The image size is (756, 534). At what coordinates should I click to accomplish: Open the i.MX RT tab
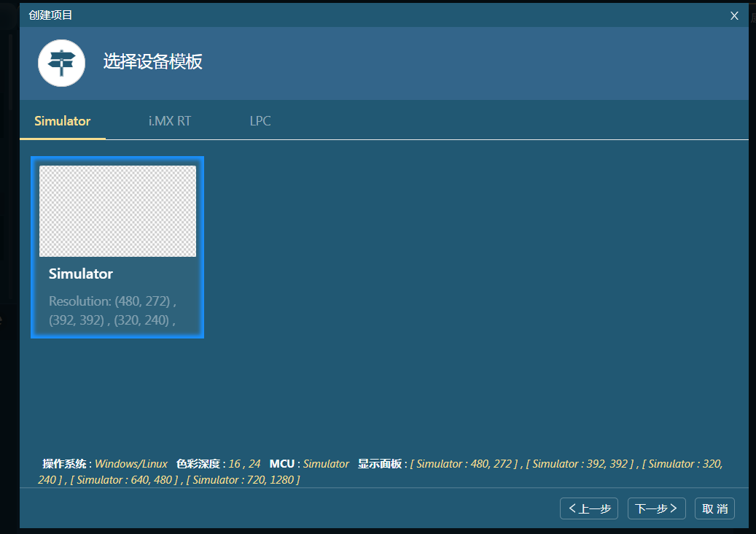point(170,121)
